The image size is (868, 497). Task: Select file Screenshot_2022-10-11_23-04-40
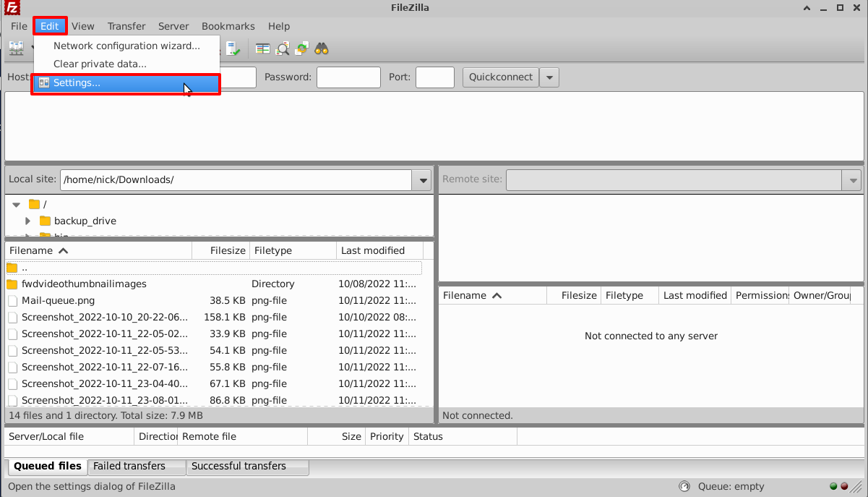104,384
